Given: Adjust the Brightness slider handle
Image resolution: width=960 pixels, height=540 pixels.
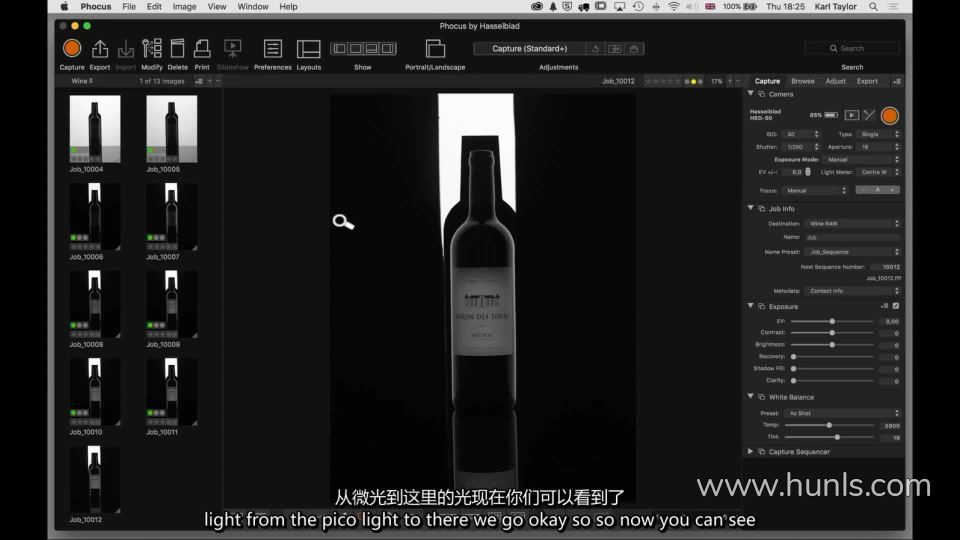Looking at the screenshot, I should [832, 345].
